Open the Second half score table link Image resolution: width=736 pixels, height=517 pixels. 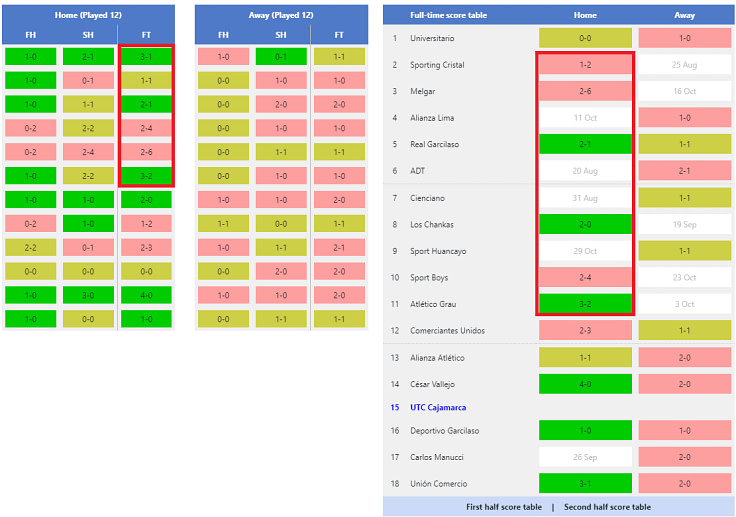(607, 507)
